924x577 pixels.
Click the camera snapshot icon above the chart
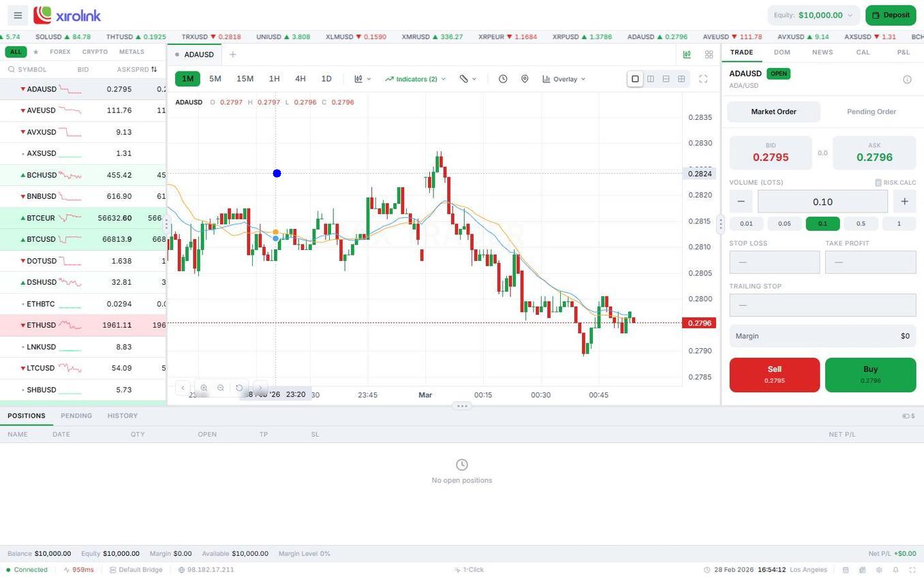(x=687, y=54)
